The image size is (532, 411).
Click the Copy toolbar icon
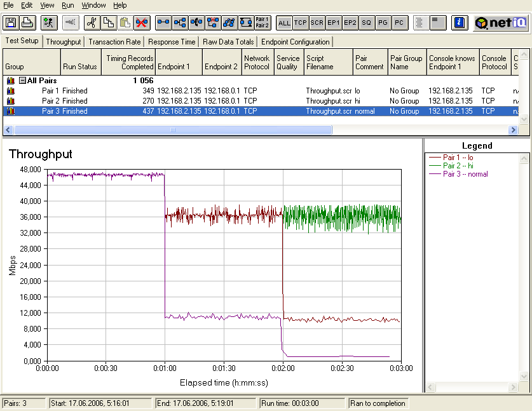(109, 23)
